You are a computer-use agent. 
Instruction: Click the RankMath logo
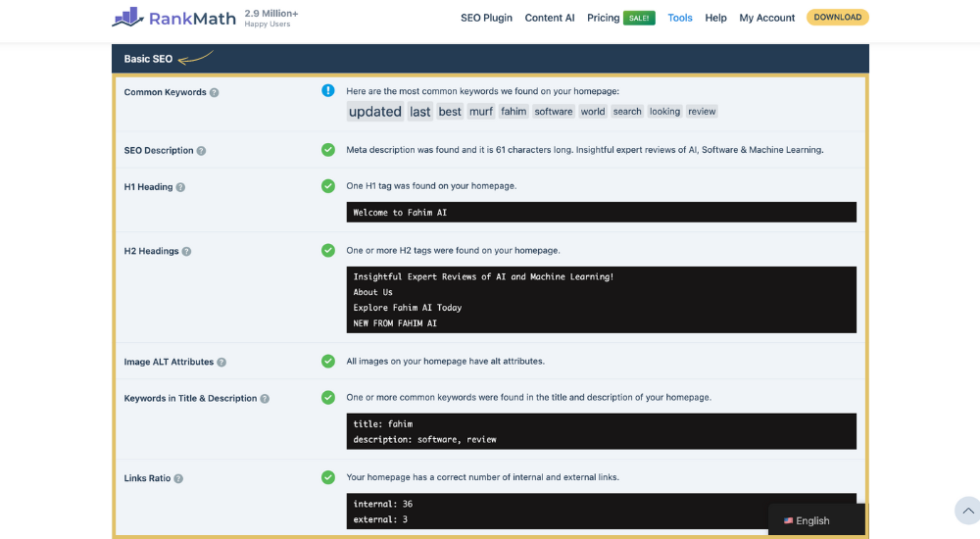(173, 18)
